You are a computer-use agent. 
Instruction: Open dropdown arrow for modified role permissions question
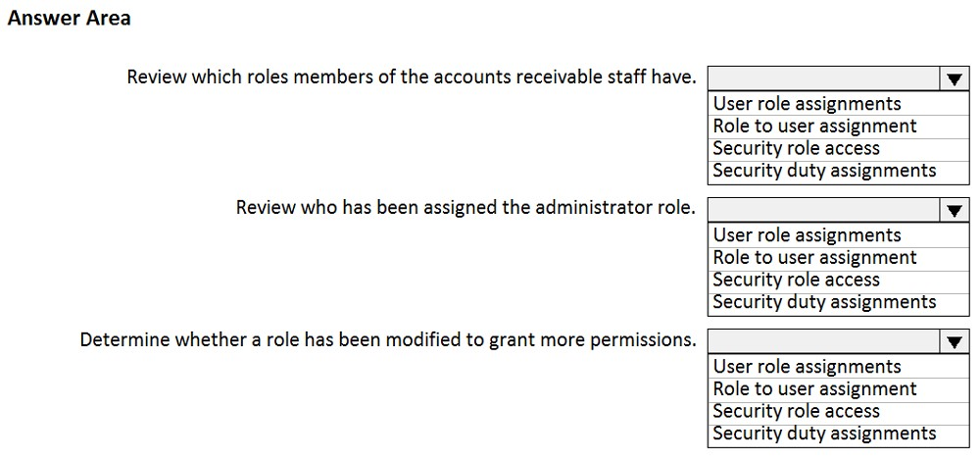pyautogui.click(x=954, y=341)
